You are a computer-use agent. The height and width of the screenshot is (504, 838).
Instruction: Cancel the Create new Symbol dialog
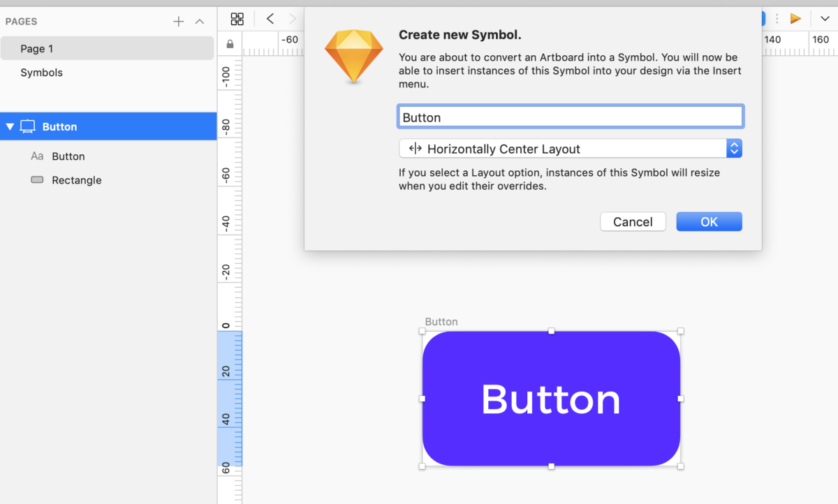pos(633,221)
